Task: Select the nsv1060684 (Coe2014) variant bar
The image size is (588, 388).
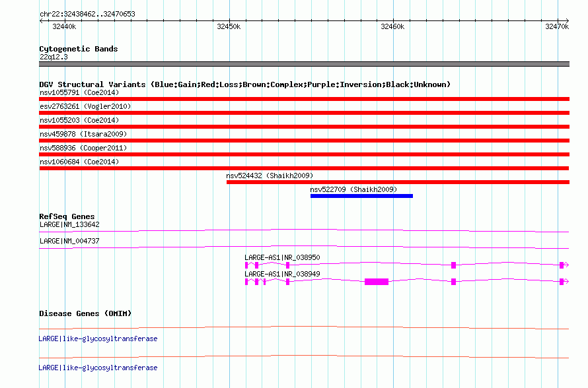Action: tap(304, 168)
